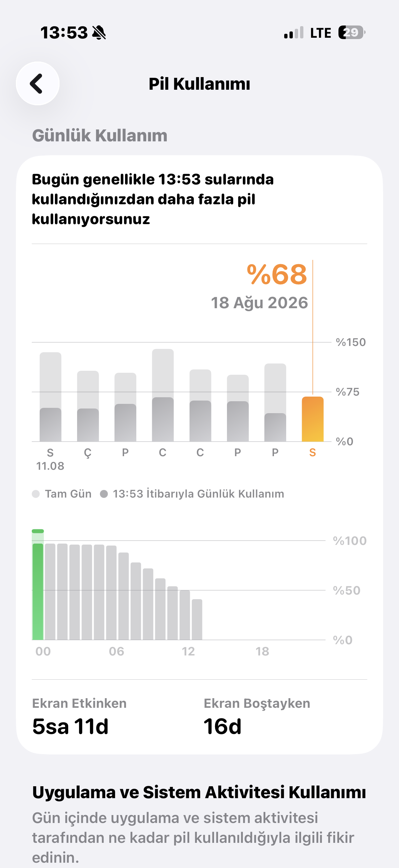Select the first bar dated 11.08

[x=51, y=397]
